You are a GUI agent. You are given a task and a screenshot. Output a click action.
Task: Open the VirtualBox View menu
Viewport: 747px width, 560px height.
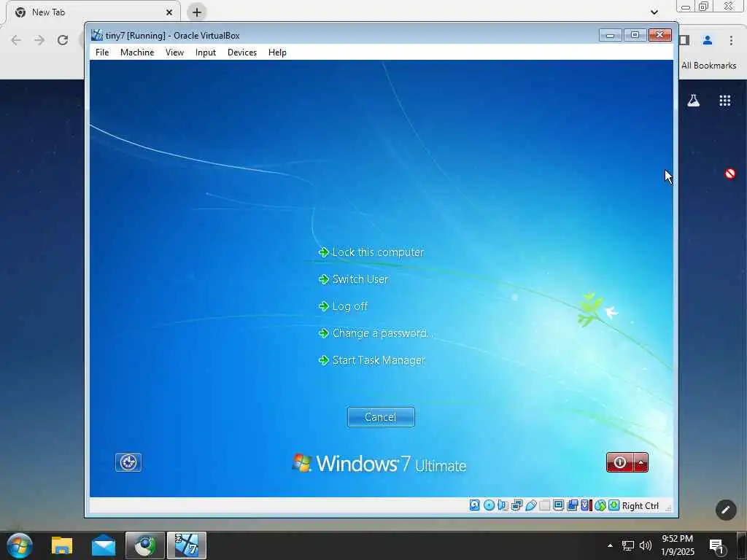tap(174, 52)
